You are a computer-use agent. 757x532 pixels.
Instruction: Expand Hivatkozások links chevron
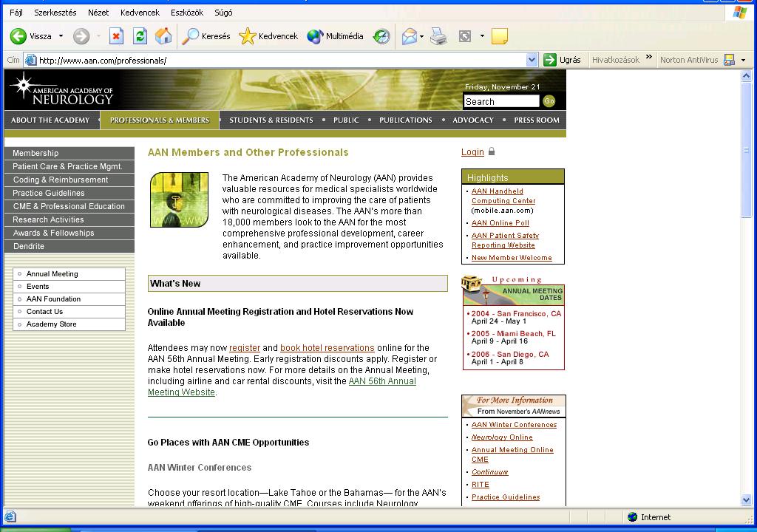tap(649, 57)
